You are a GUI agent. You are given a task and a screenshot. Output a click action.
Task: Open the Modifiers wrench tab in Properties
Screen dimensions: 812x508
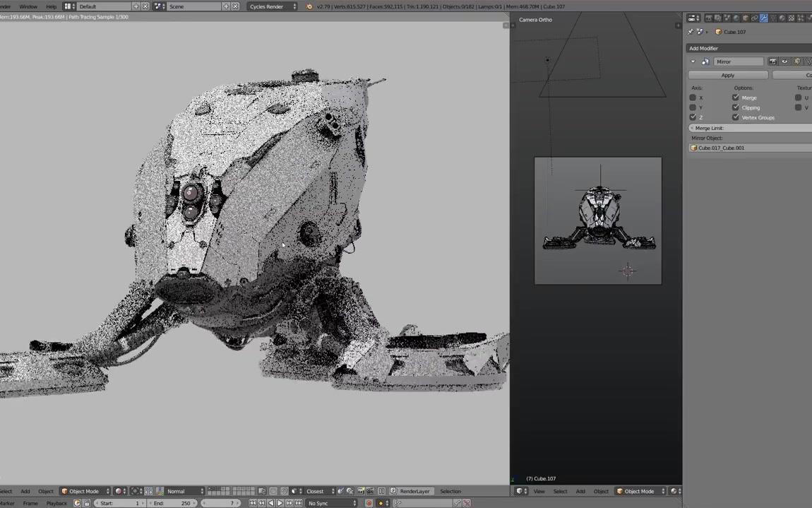click(x=763, y=18)
